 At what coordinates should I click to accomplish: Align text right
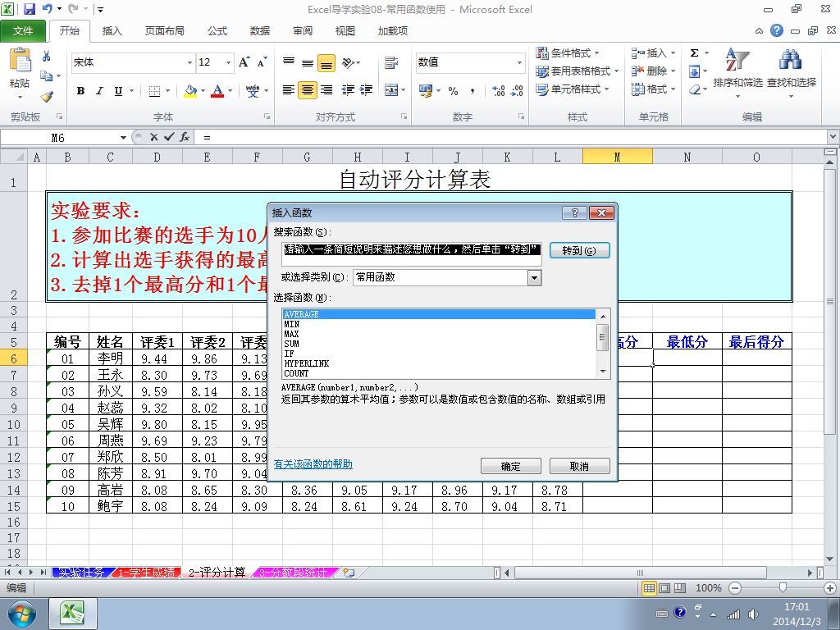(326, 90)
